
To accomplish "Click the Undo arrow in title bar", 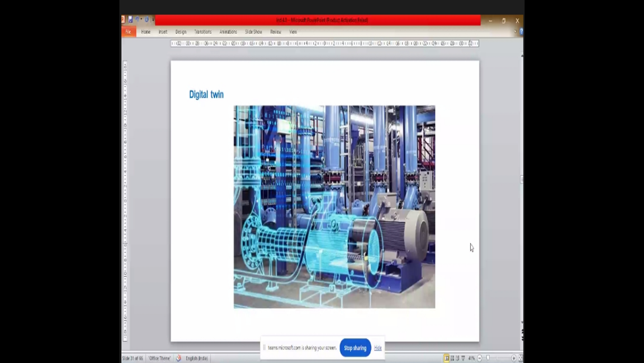I will 138,20.
